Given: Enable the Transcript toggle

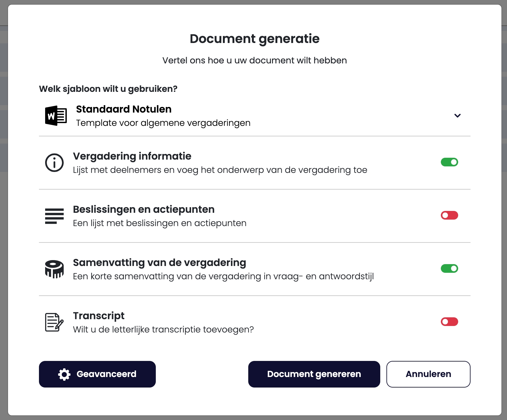Looking at the screenshot, I should (x=449, y=322).
